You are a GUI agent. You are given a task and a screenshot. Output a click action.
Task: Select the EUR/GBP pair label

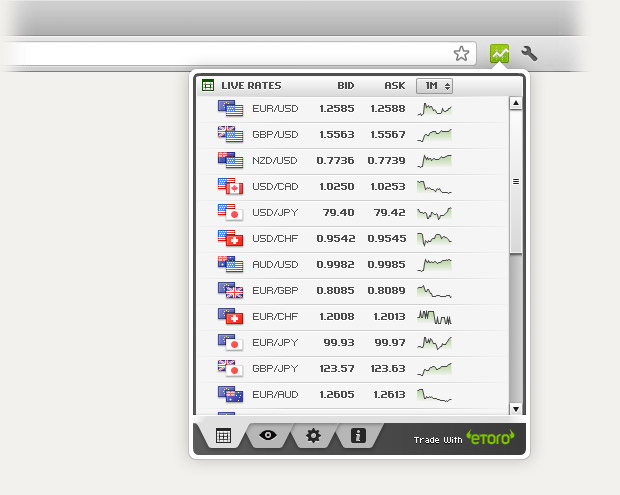point(275,291)
